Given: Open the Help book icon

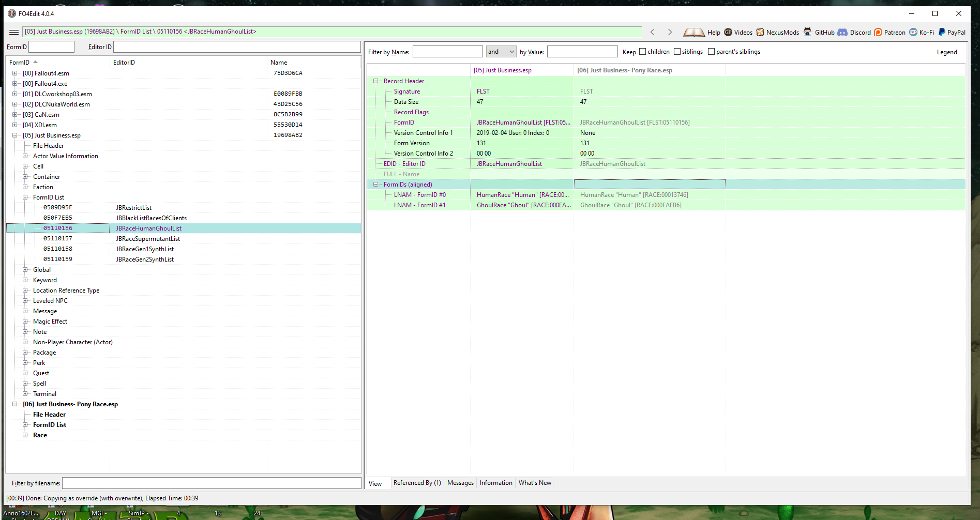Looking at the screenshot, I should pos(693,32).
